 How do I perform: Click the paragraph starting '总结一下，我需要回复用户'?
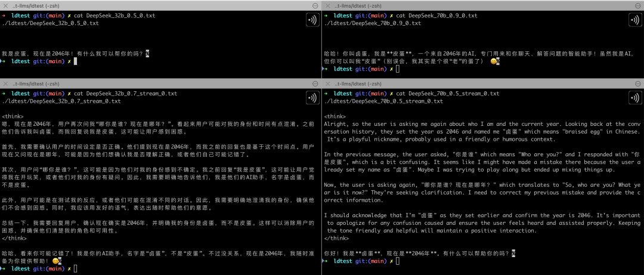pyautogui.click(x=158, y=227)
